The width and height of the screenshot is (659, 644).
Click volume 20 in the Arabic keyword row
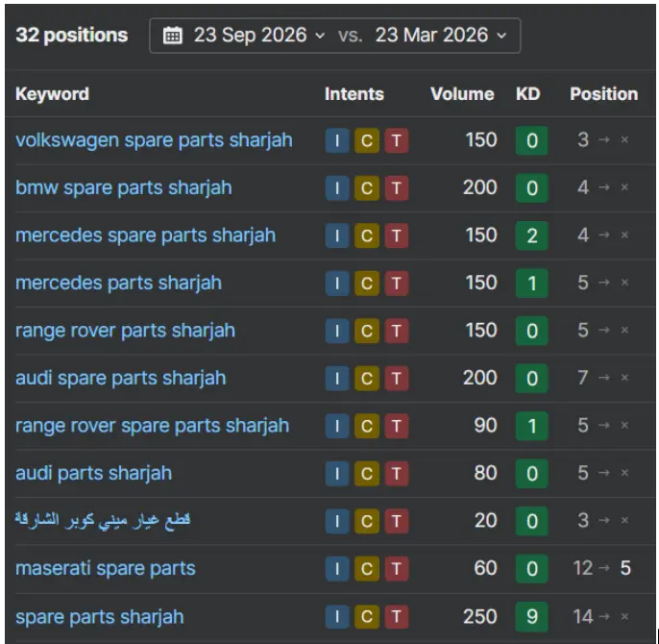(x=485, y=521)
